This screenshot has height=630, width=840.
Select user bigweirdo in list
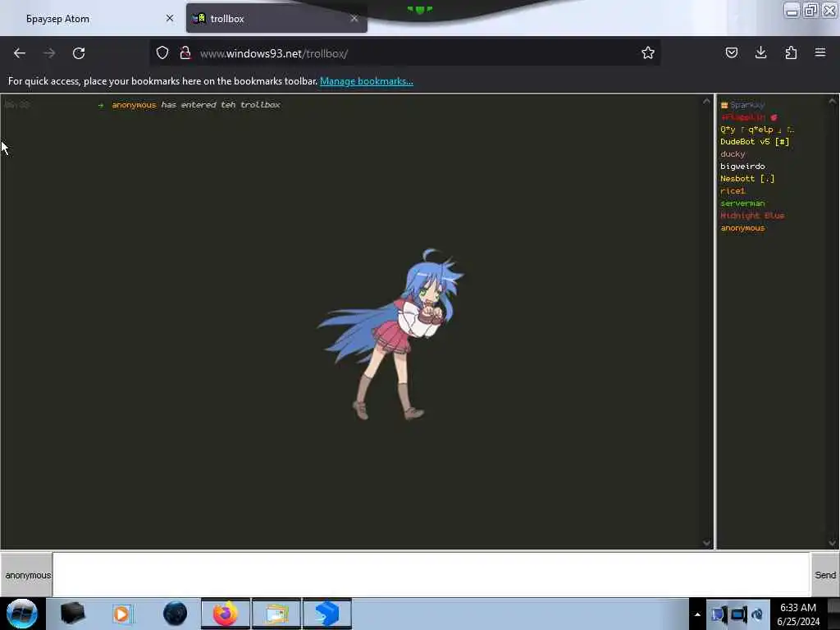(x=742, y=166)
